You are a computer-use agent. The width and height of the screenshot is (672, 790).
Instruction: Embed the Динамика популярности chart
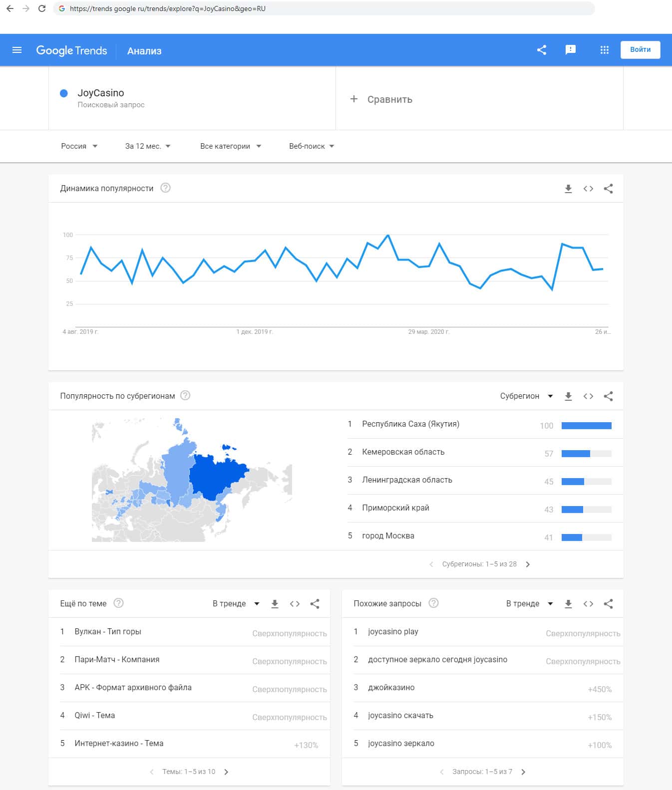(x=588, y=189)
